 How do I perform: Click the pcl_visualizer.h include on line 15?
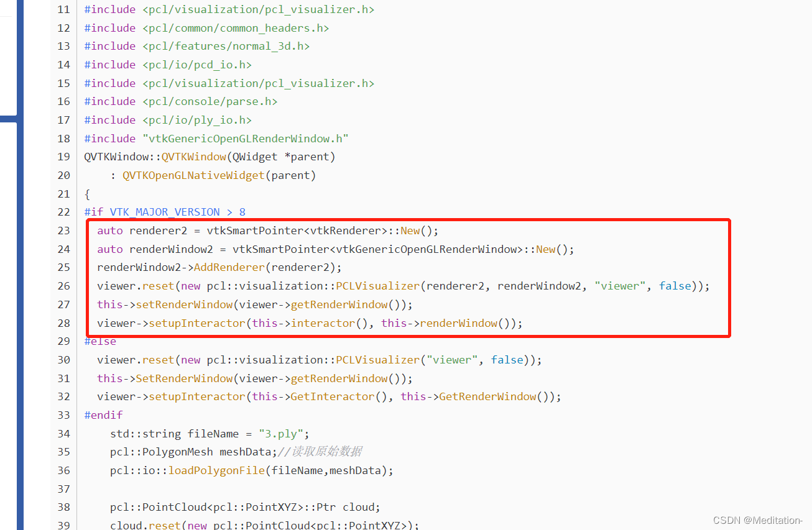coord(229,83)
